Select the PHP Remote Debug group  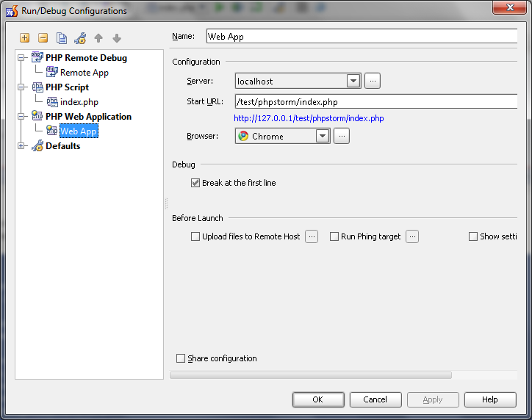[86, 58]
